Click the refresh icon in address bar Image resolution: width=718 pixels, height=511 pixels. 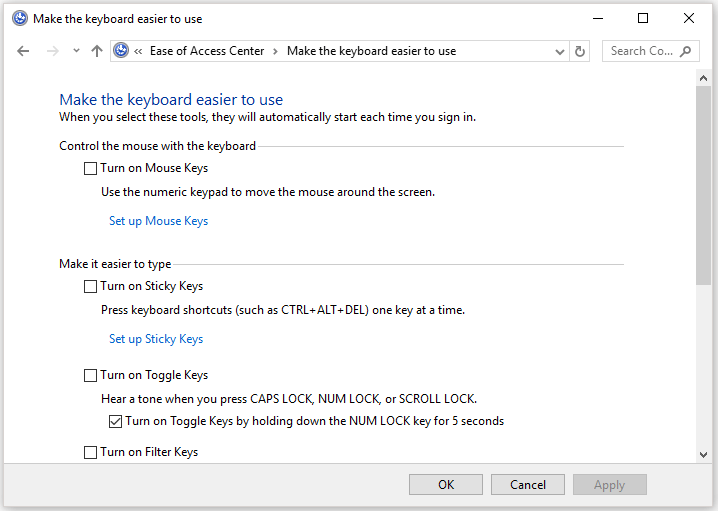(580, 51)
